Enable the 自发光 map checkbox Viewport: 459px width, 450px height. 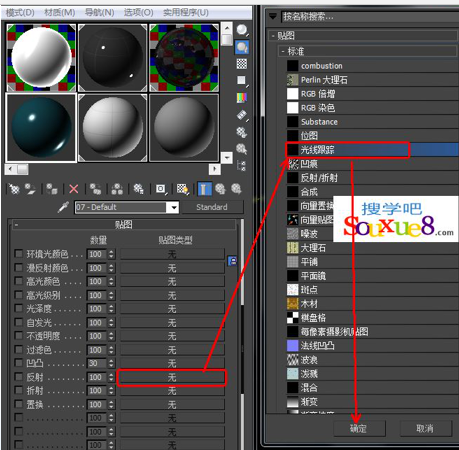coord(19,322)
